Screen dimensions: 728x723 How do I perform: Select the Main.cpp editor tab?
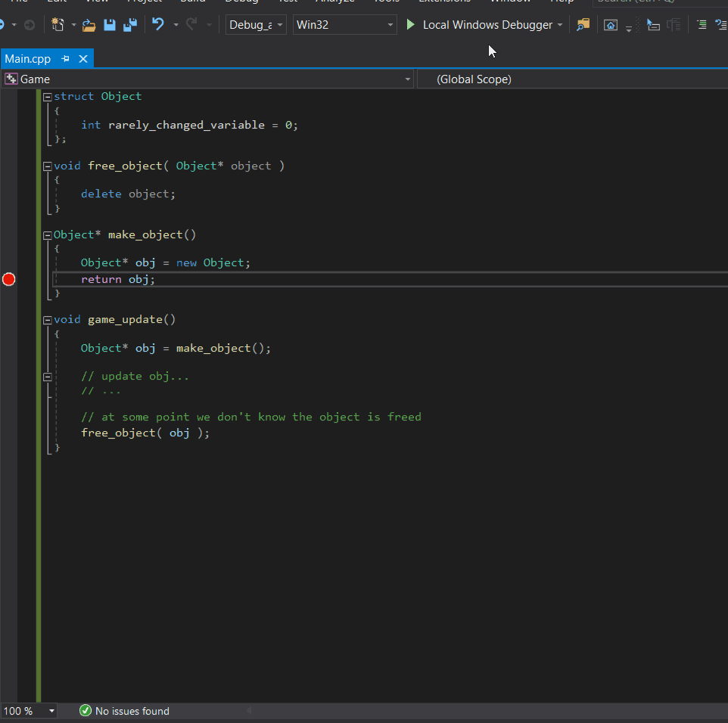point(28,59)
